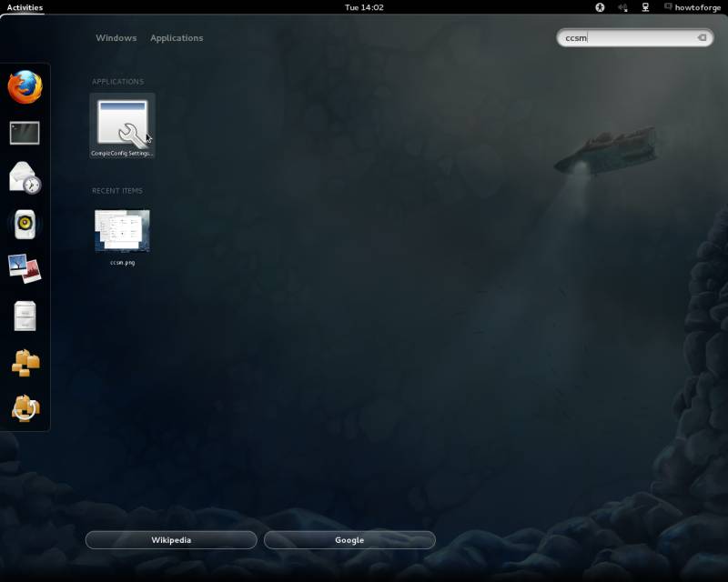Switch to the Applications view
The height and width of the screenshot is (582, 728).
click(177, 37)
